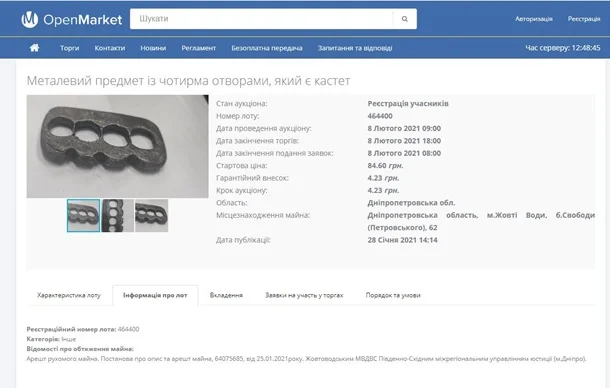The width and height of the screenshot is (610, 388).
Task: Open the Реєстрація link
Action: [584, 19]
